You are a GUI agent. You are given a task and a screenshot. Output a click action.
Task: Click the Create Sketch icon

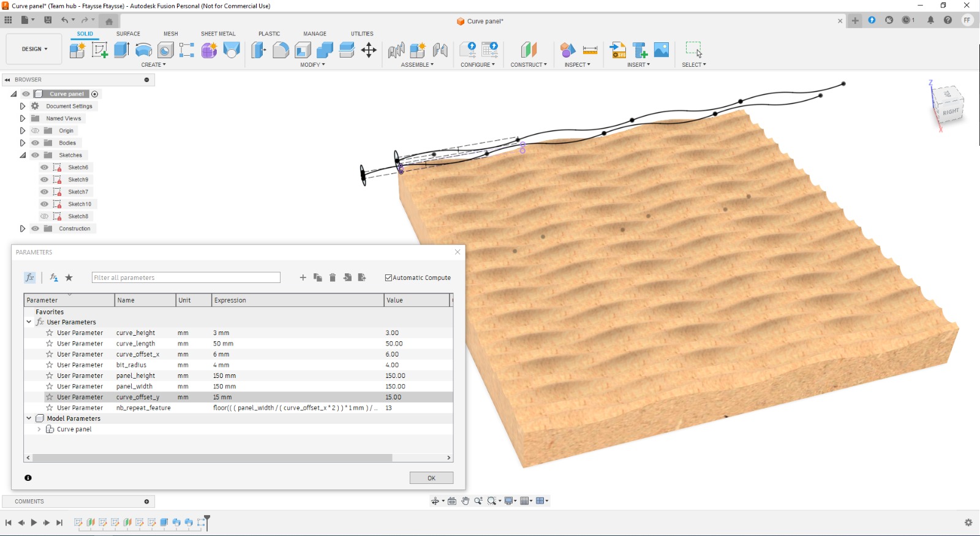tap(99, 50)
